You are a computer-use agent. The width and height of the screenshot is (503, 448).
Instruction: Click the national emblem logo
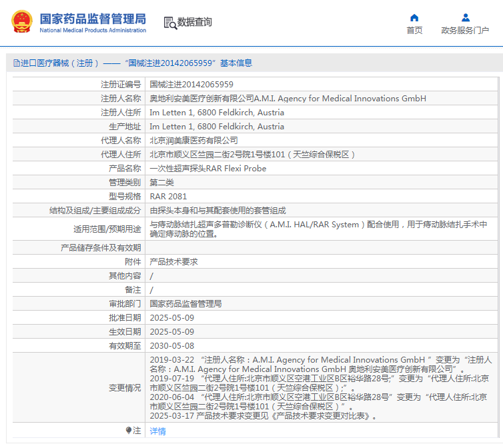pos(22,21)
